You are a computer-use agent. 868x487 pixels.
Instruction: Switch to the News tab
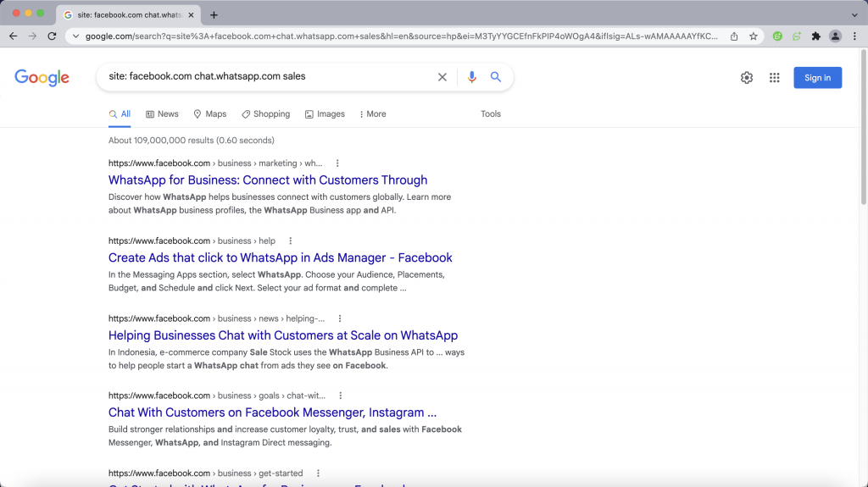point(162,114)
